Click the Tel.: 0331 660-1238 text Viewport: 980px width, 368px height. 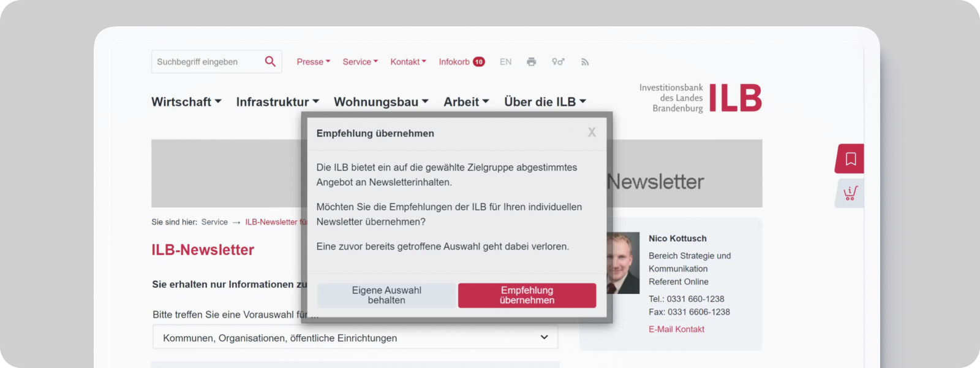tap(686, 299)
